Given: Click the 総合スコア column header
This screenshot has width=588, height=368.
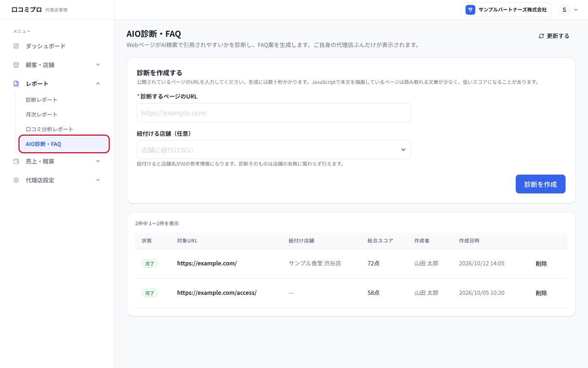Looking at the screenshot, I should [380, 241].
